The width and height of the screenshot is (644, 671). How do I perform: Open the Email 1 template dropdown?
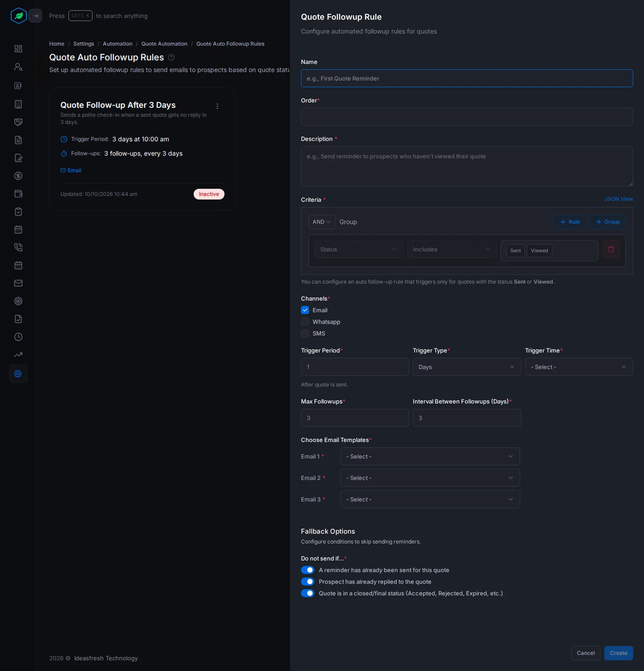coord(430,456)
